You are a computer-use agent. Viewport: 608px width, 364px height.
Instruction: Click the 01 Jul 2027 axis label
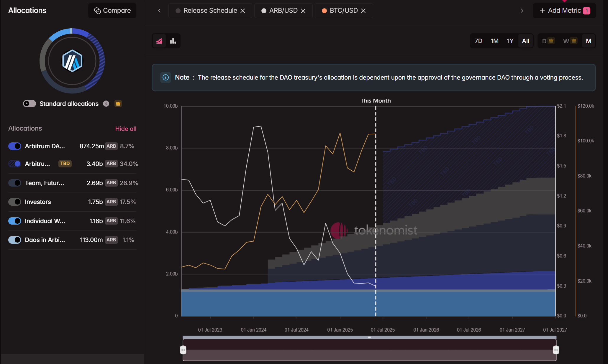555,330
